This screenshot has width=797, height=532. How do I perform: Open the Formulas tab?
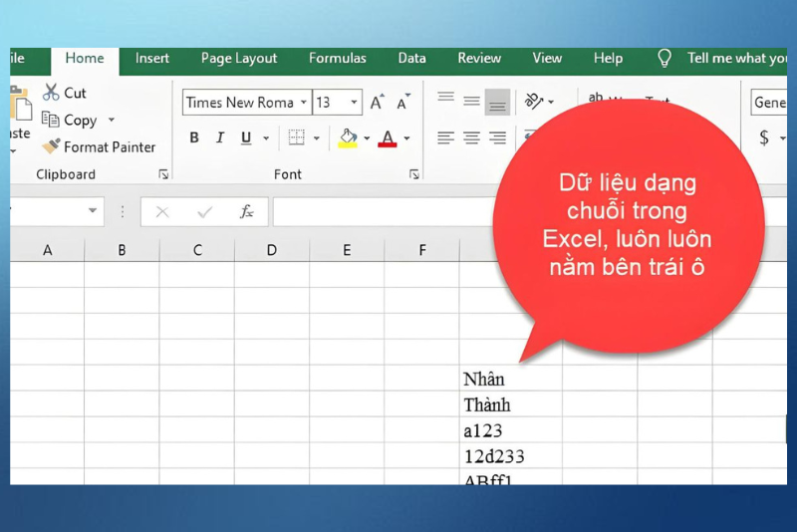tap(338, 59)
